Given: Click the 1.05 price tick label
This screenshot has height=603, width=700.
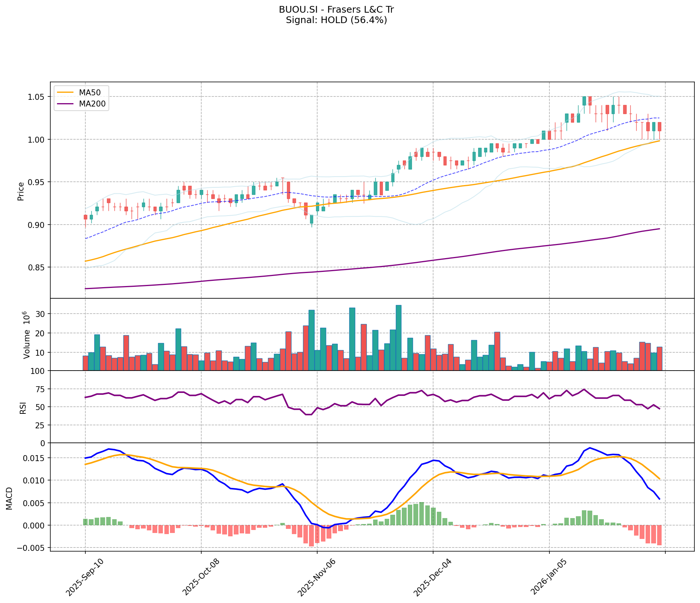Looking at the screenshot, I should pos(37,97).
